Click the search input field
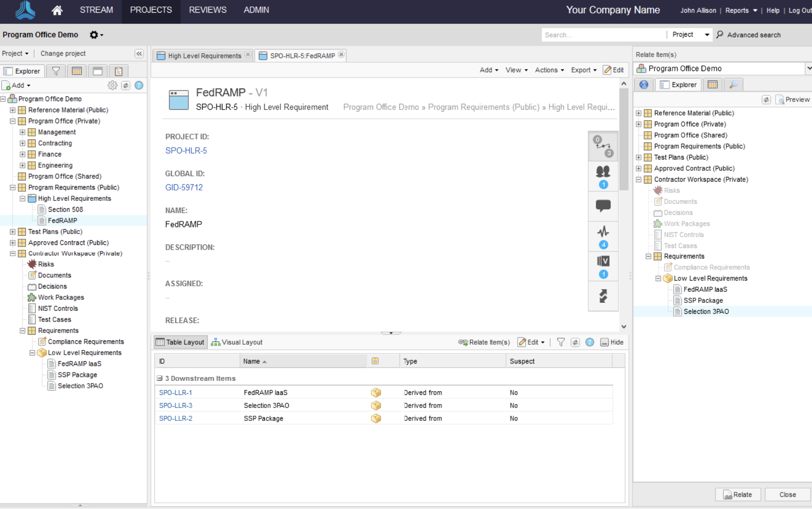Image resolution: width=812 pixels, height=509 pixels. tap(603, 35)
